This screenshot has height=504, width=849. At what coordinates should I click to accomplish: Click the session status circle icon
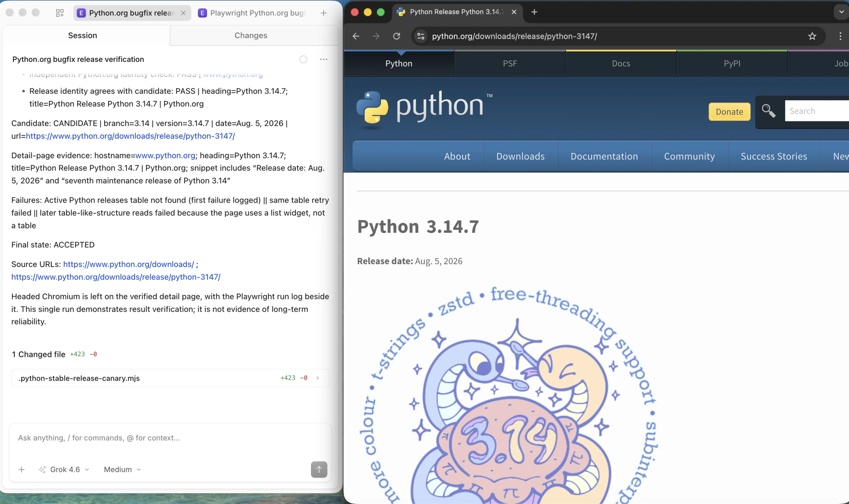[x=303, y=59]
